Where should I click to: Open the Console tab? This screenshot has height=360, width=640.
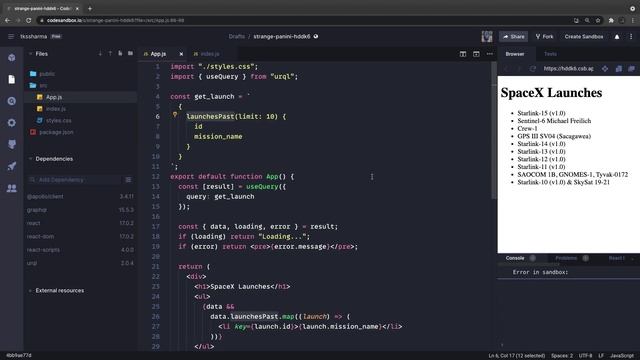coord(515,258)
